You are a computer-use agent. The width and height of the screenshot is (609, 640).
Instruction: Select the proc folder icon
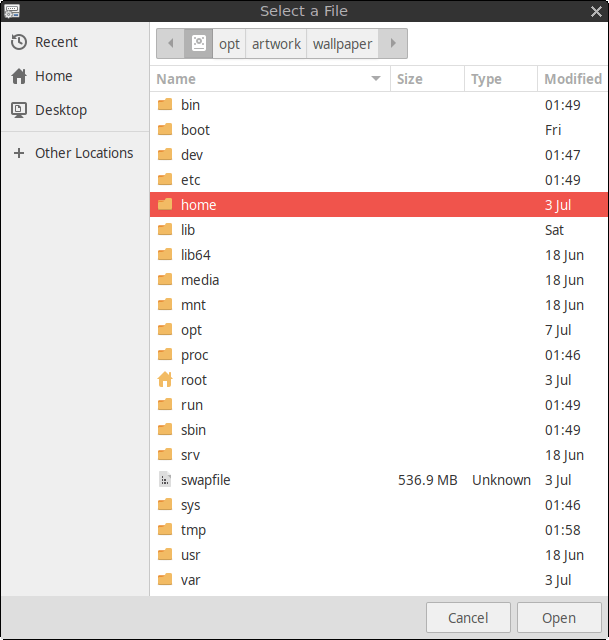point(165,354)
